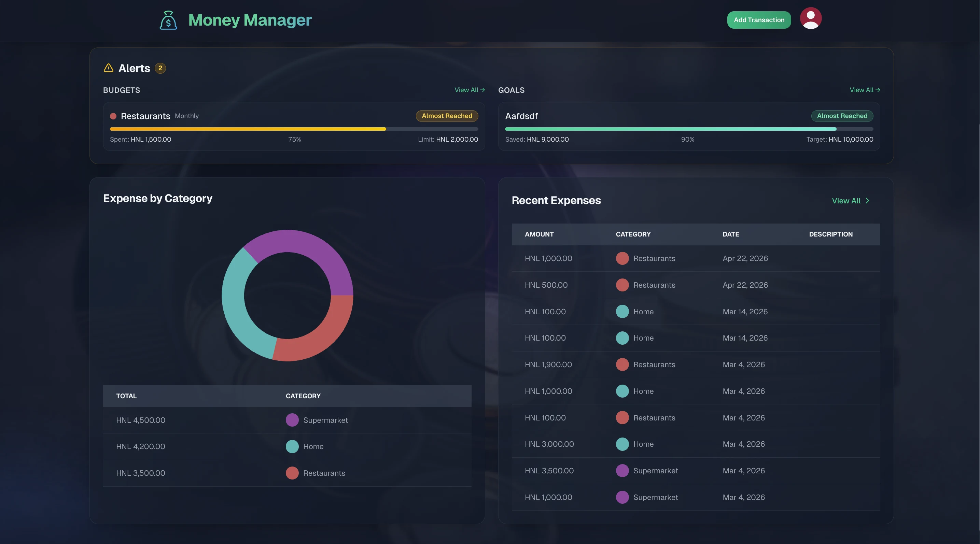The width and height of the screenshot is (980, 544).
Task: Click the Alerts warning triangle icon
Action: [x=109, y=68]
